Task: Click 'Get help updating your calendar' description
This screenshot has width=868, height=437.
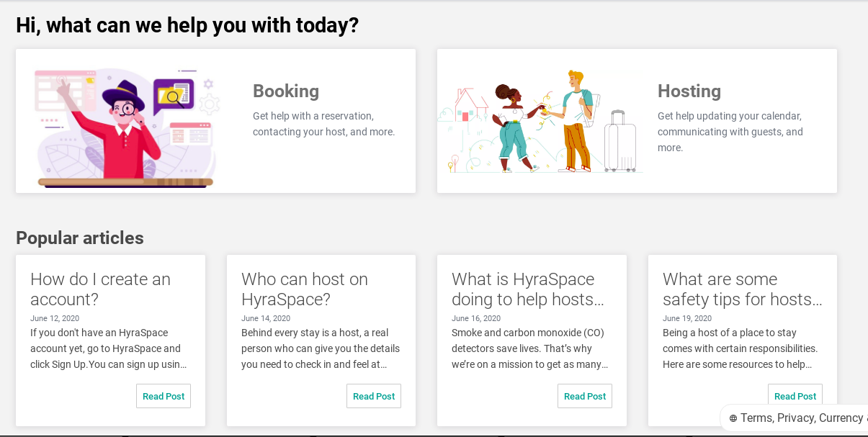Action: (730, 132)
